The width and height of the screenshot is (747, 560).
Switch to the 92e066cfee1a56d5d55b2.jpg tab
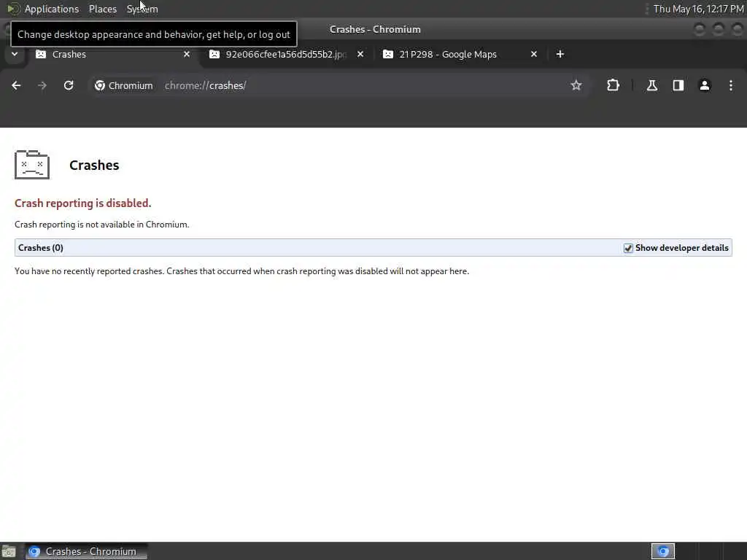286,54
